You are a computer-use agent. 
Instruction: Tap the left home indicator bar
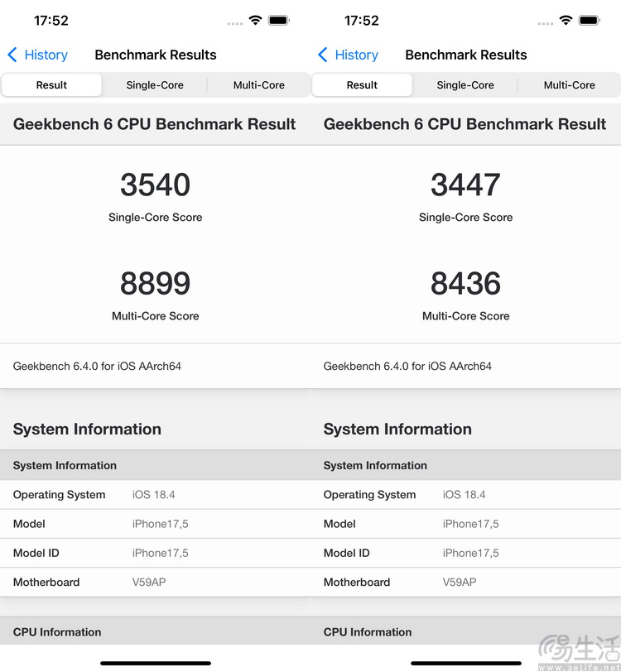click(156, 663)
